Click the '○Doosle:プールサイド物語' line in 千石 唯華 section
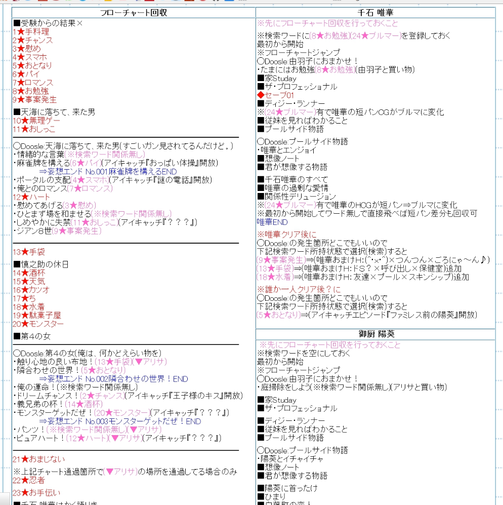 click(x=302, y=141)
